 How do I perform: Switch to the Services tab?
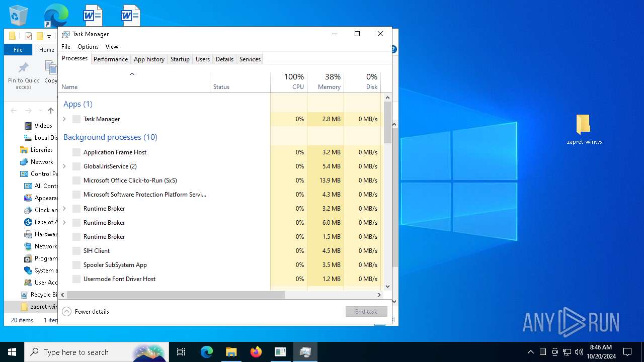250,59
